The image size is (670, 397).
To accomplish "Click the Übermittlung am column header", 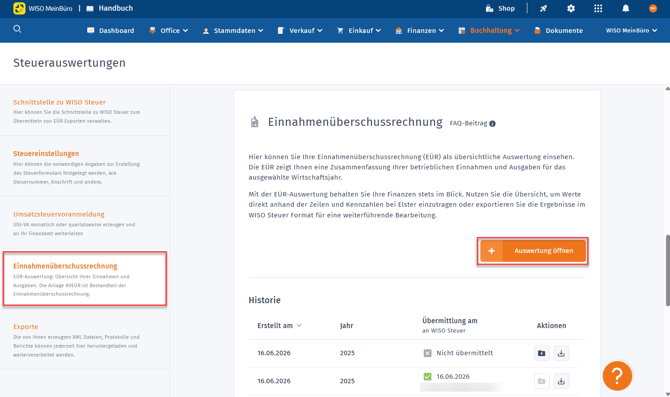I will click(x=450, y=325).
